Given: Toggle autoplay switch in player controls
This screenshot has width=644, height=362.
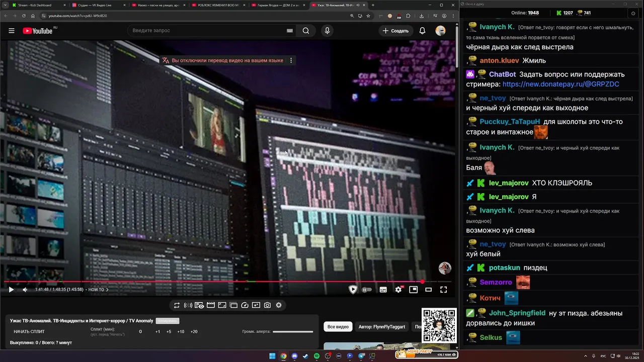Looking at the screenshot, I should 367,290.
